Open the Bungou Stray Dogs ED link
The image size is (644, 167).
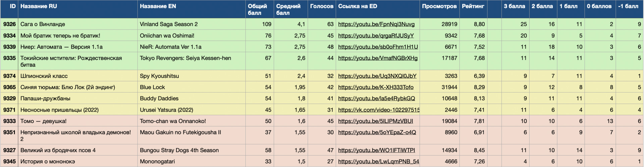tap(376, 150)
